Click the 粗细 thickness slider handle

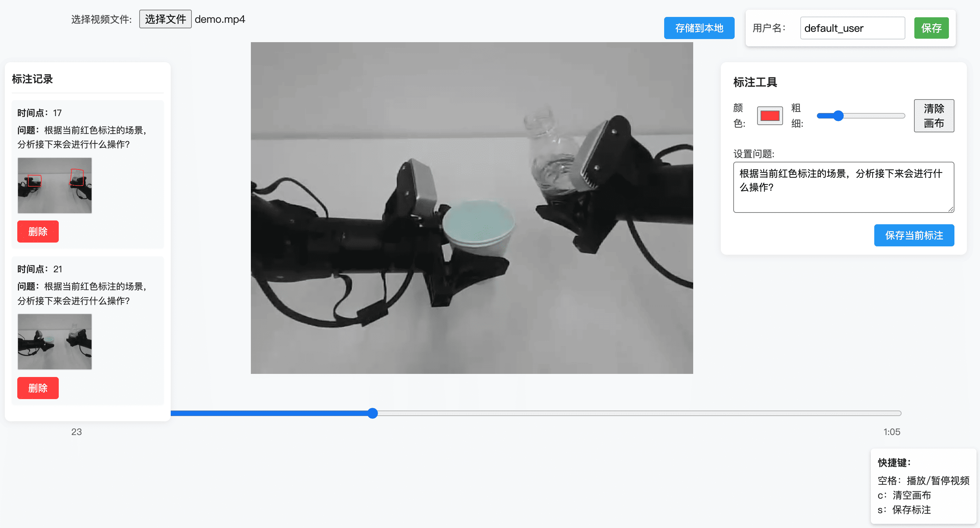pos(838,116)
